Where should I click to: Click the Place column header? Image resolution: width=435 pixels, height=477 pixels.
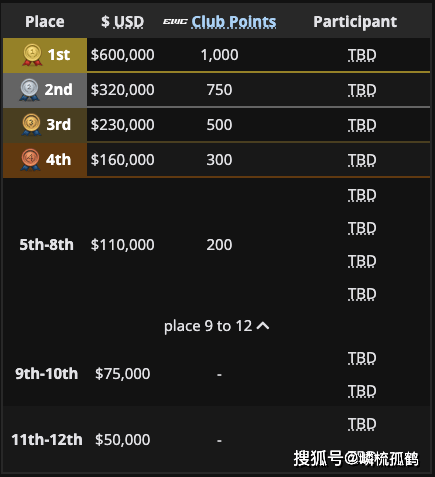[45, 22]
